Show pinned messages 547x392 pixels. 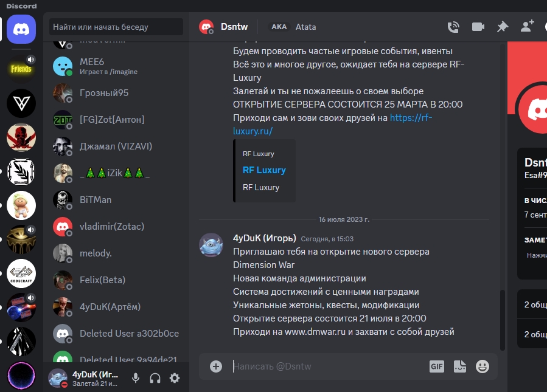(x=503, y=27)
